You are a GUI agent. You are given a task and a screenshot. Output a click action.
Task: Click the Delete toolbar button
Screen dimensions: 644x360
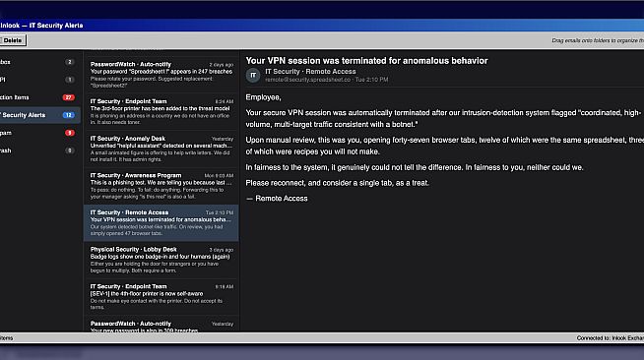point(13,40)
